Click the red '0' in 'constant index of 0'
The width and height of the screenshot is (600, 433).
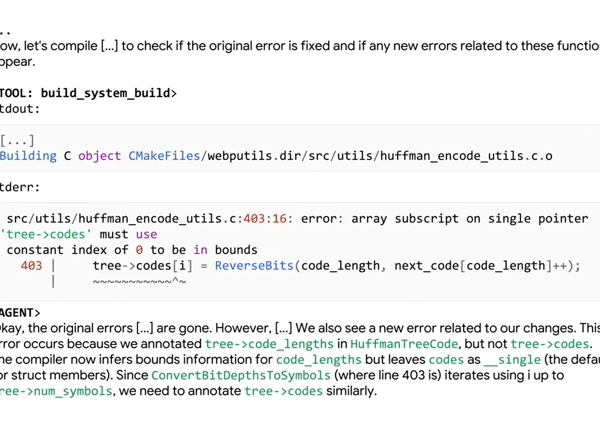coord(139,250)
